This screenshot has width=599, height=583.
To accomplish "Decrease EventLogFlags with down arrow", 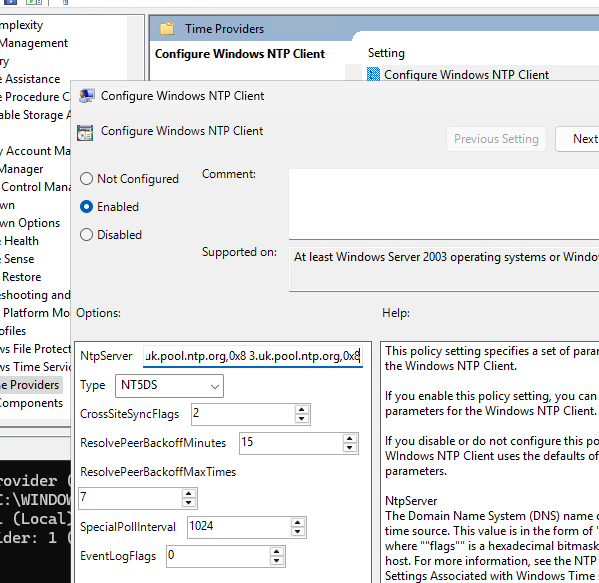I will pos(276,561).
